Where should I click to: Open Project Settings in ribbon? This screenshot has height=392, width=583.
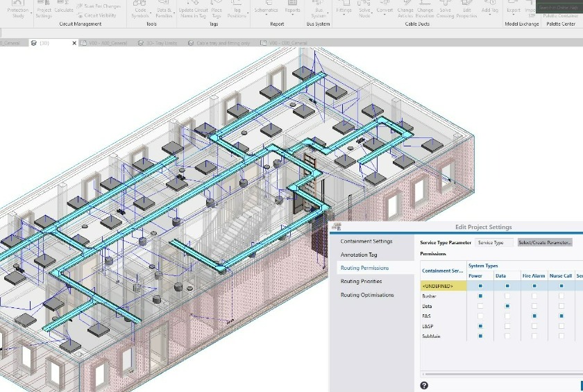44,9
